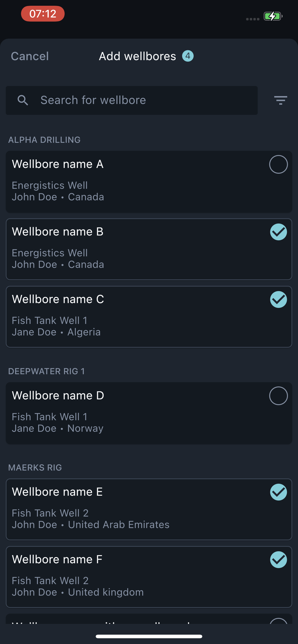Tap the selected count badge showing 4
298x644 pixels.
pos(188,56)
